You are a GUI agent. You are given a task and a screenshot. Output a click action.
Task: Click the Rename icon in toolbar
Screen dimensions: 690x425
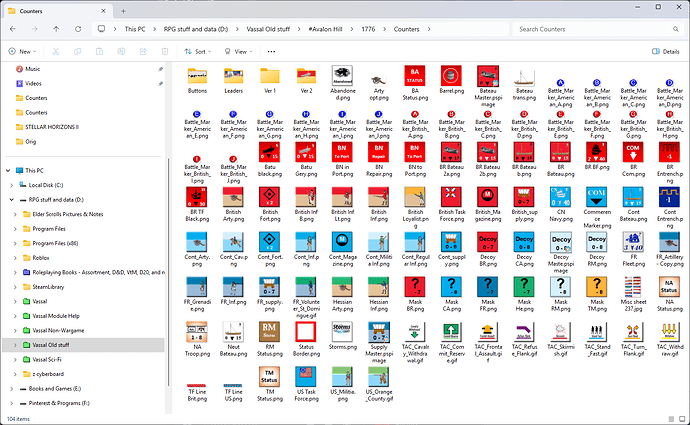click(x=121, y=51)
